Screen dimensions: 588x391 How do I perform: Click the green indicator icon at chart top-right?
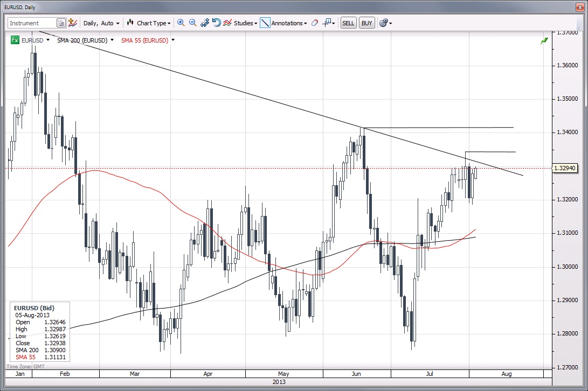pos(544,41)
